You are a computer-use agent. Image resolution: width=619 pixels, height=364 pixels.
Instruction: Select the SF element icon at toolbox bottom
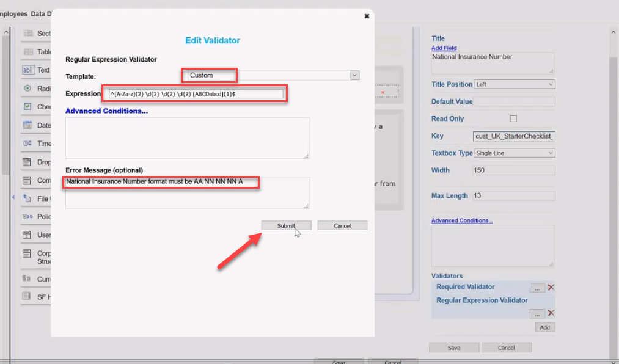pos(26,296)
